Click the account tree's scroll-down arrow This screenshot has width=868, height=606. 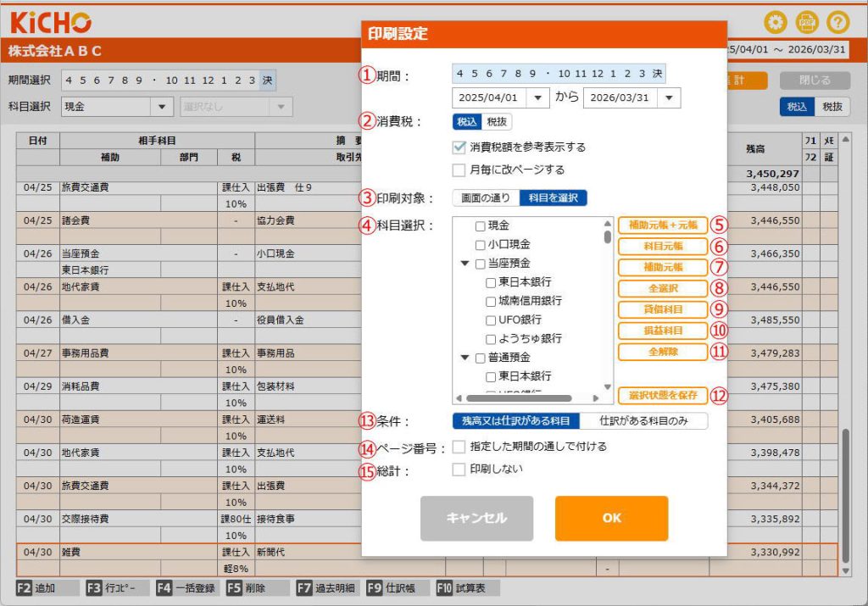tap(607, 386)
